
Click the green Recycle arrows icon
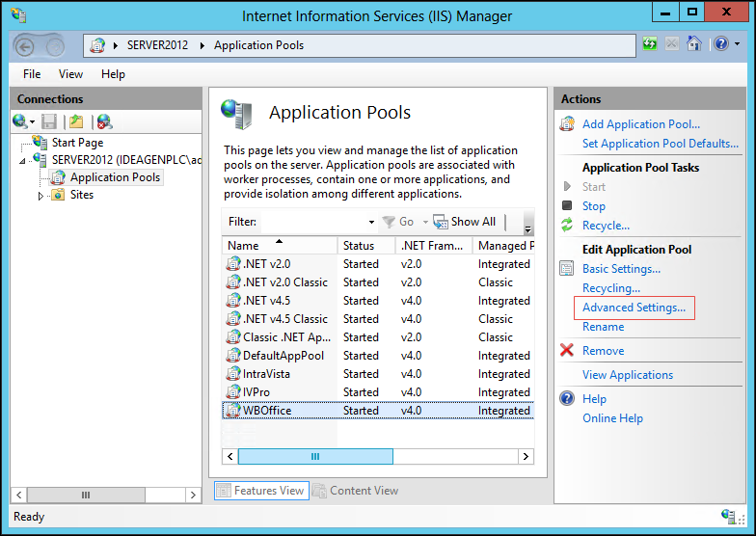click(x=567, y=226)
